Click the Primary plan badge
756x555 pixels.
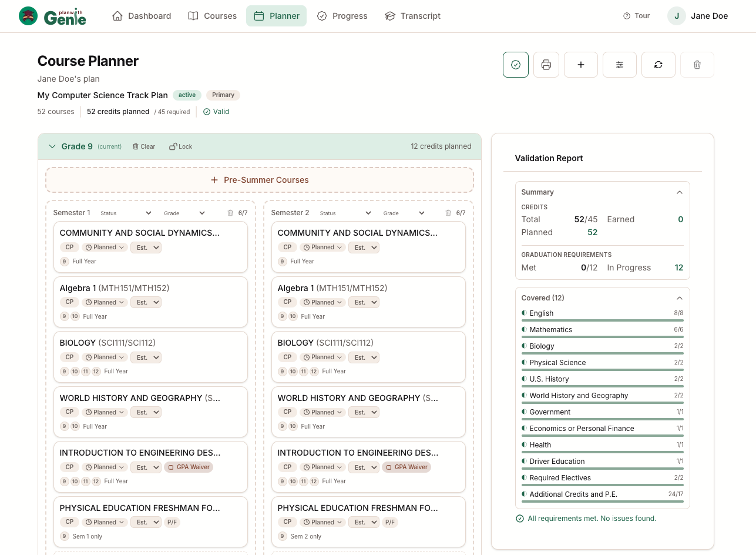(223, 95)
